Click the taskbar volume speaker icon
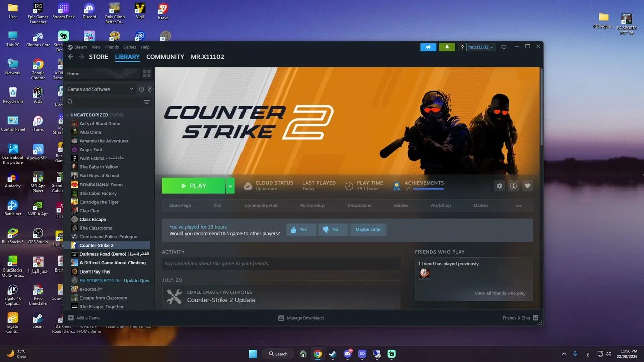The width and height of the screenshot is (644, 362). (609, 354)
